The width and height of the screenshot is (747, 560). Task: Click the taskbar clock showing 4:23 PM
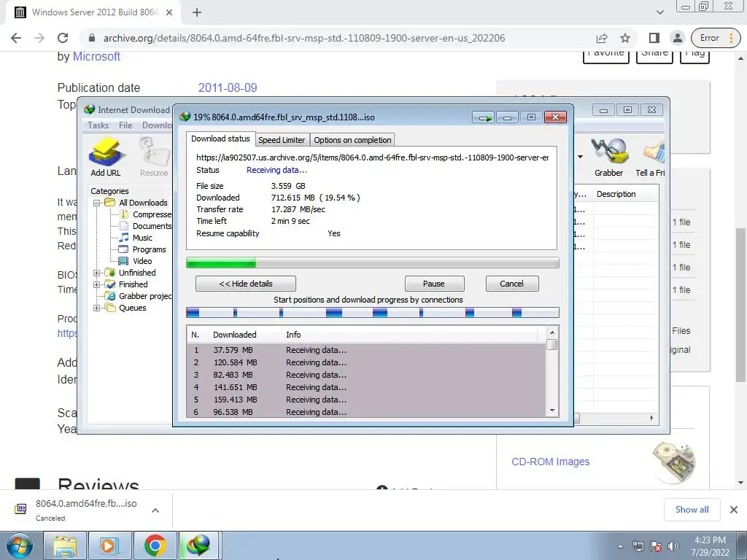[710, 546]
